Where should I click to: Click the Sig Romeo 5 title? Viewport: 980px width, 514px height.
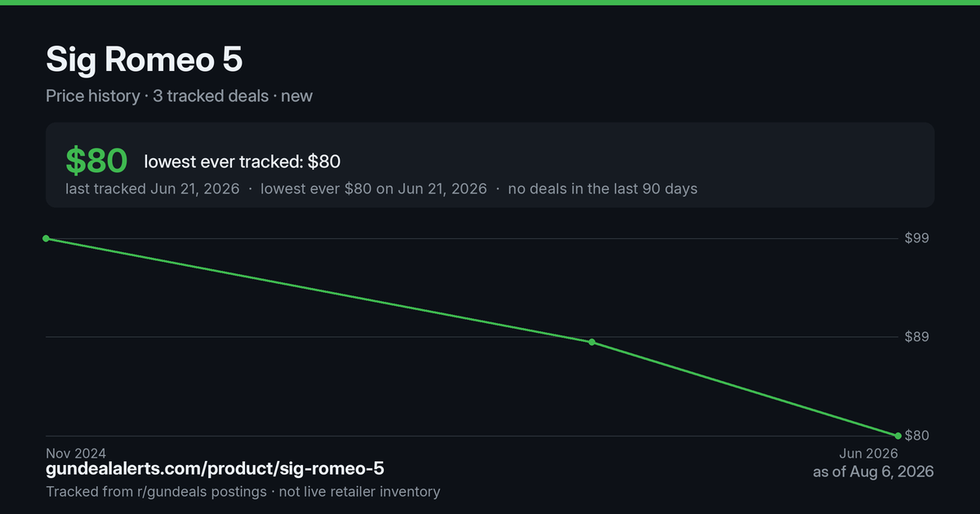click(145, 60)
